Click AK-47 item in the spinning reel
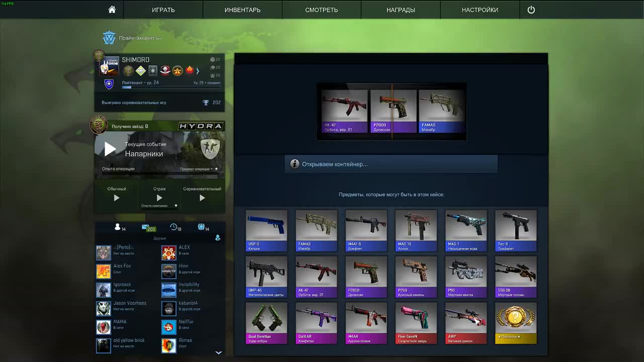 pyautogui.click(x=345, y=111)
